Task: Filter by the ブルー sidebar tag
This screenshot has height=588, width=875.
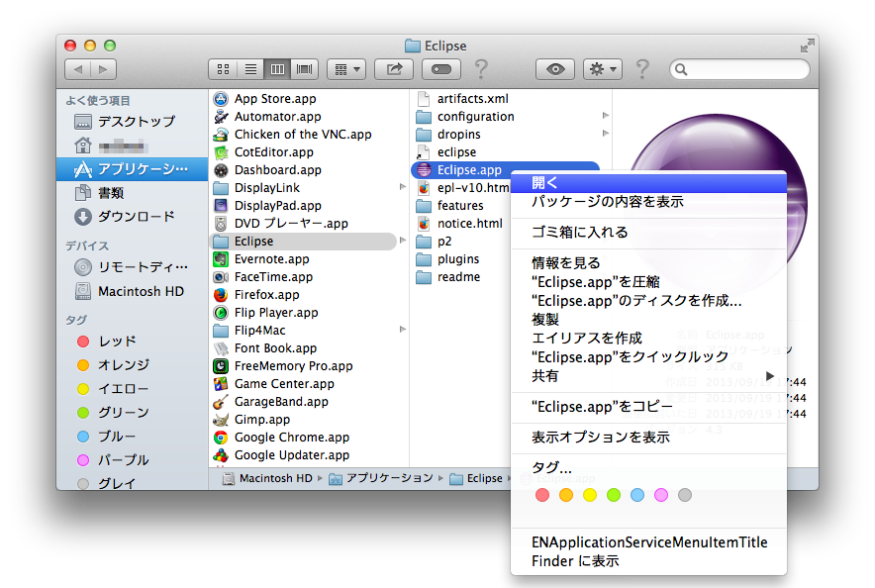Action: coord(132,437)
